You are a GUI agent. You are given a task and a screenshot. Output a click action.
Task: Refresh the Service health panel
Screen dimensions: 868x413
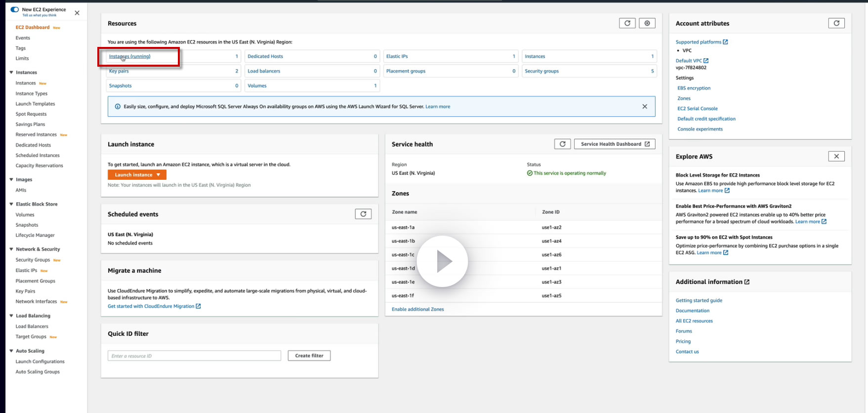562,144
